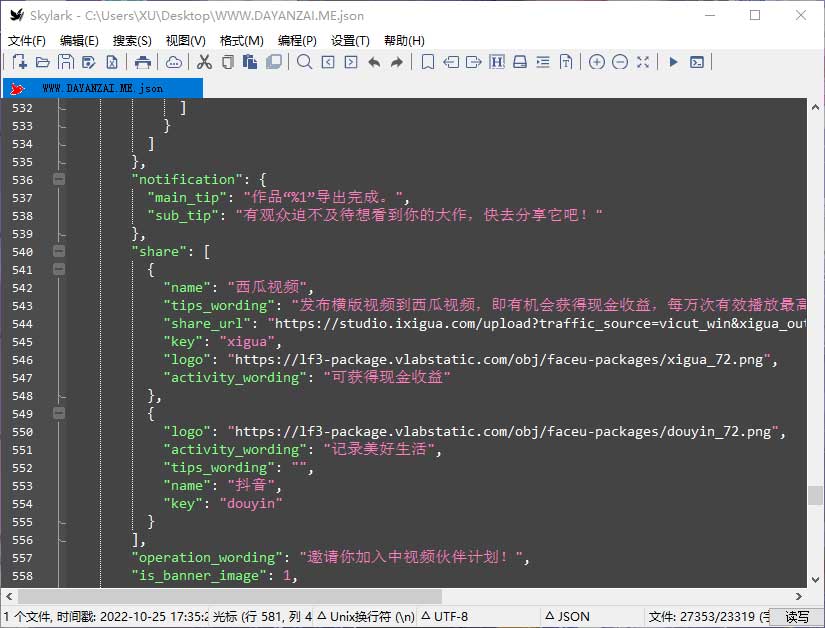Click the indent lines icon
This screenshot has width=825, height=628.
543,62
